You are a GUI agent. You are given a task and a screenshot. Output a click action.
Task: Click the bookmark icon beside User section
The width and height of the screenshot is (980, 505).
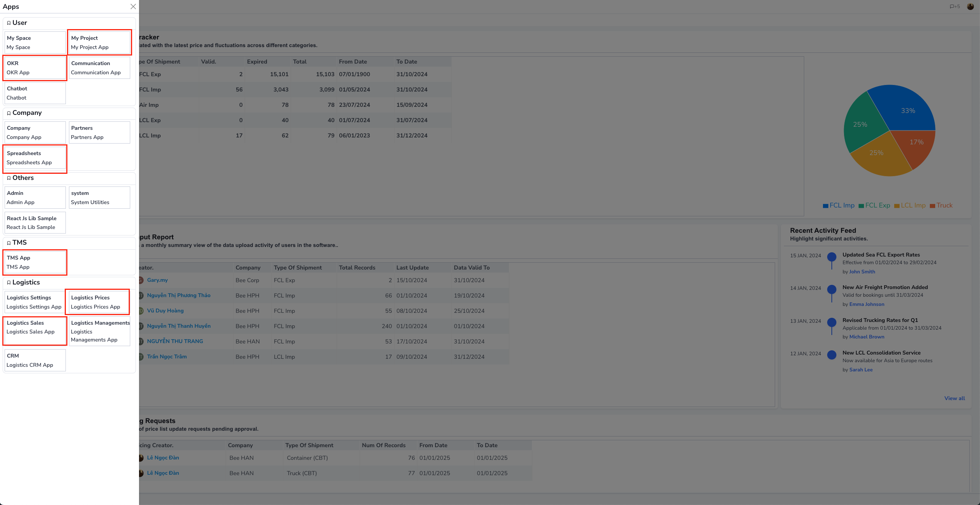click(8, 23)
